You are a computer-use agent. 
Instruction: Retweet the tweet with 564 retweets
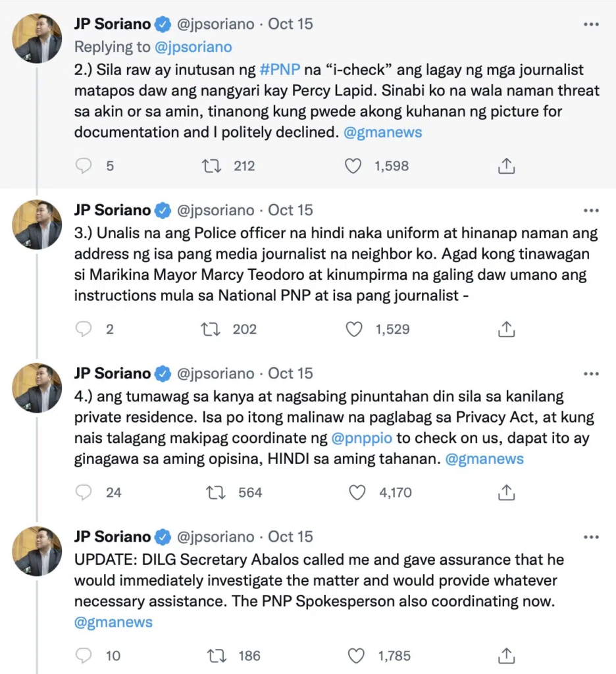(216, 492)
